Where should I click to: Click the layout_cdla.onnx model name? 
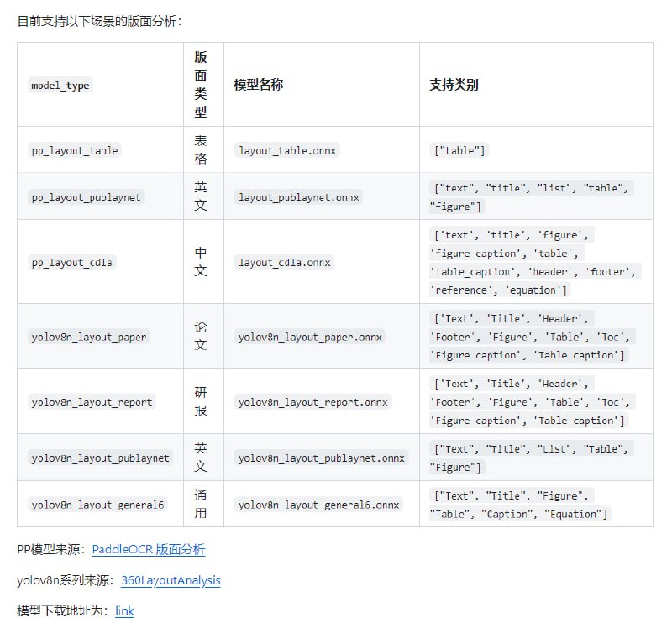point(284,261)
